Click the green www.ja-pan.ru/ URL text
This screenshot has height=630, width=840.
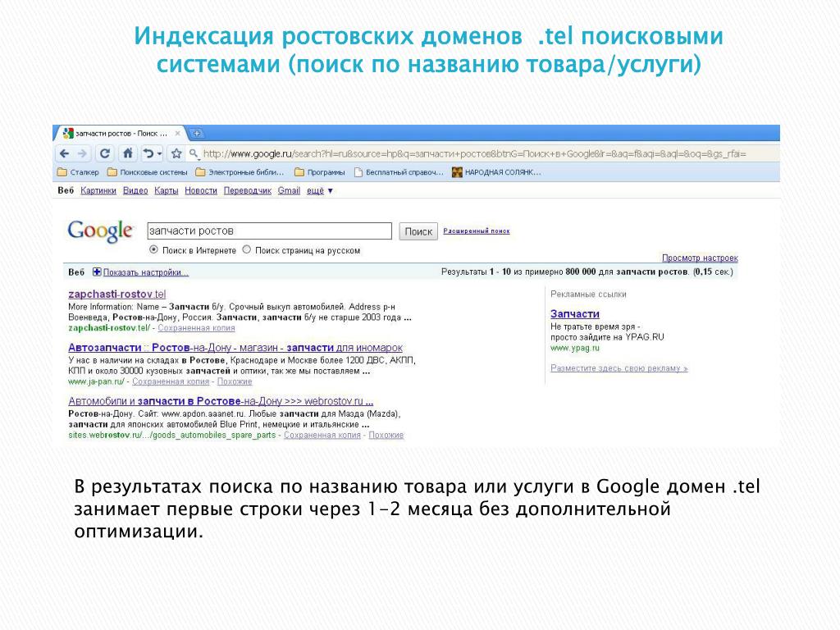(97, 381)
